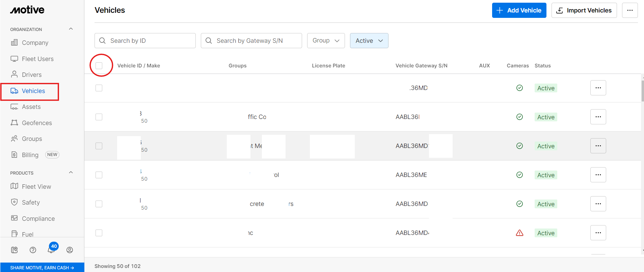Open row actions for warning-camera vehicle
This screenshot has height=272, width=644.
(x=598, y=233)
